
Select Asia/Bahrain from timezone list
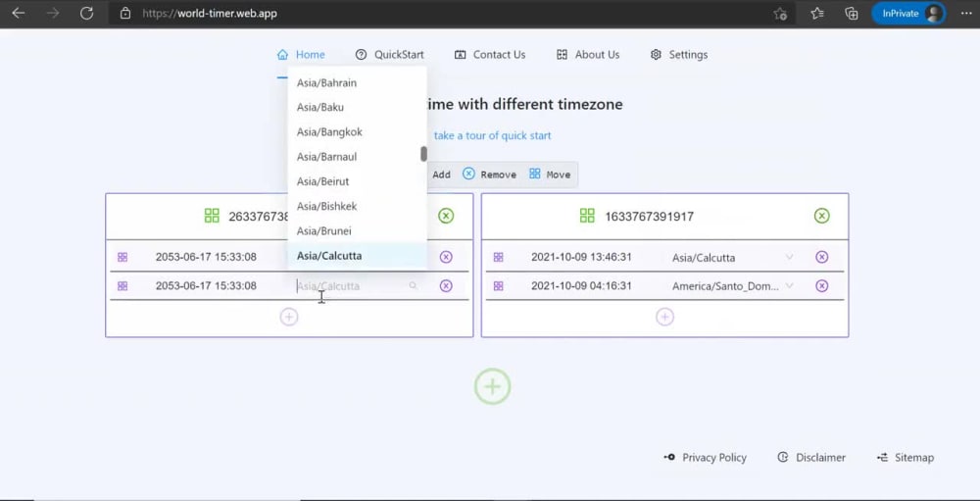coord(357,82)
